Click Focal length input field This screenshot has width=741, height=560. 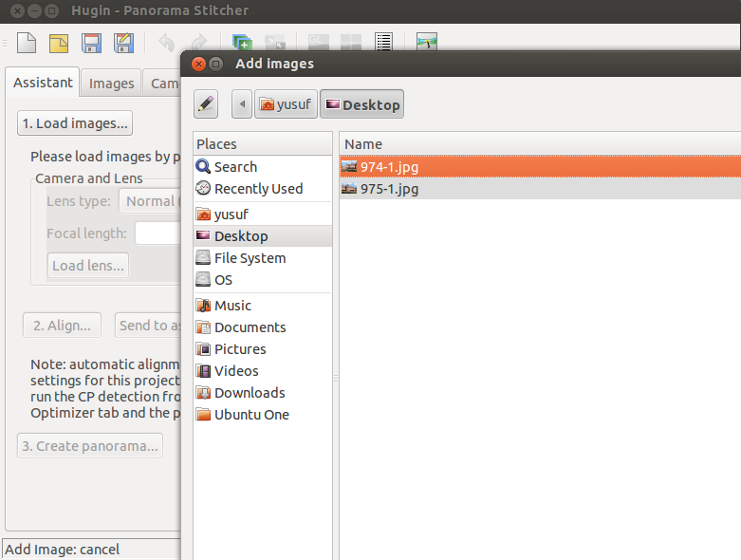click(x=158, y=233)
